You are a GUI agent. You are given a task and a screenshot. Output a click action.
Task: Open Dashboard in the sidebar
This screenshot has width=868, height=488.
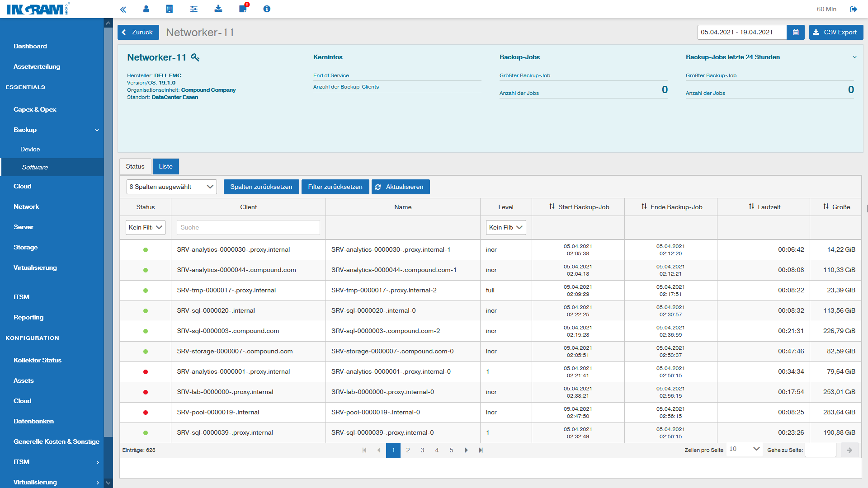pyautogui.click(x=30, y=47)
